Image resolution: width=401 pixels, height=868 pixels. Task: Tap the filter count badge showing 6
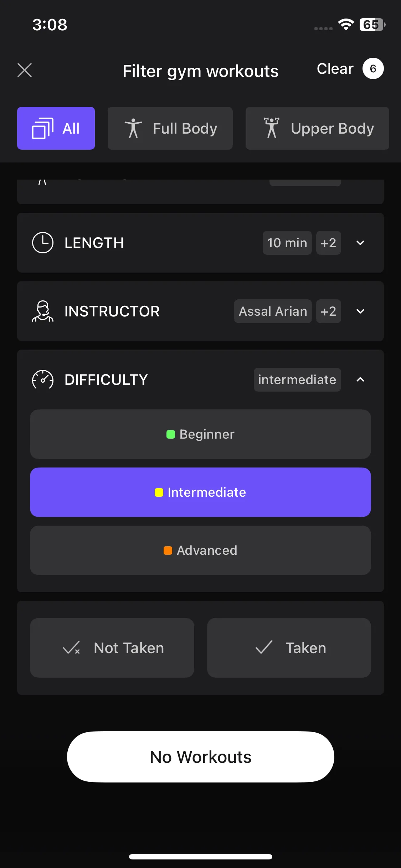(373, 68)
